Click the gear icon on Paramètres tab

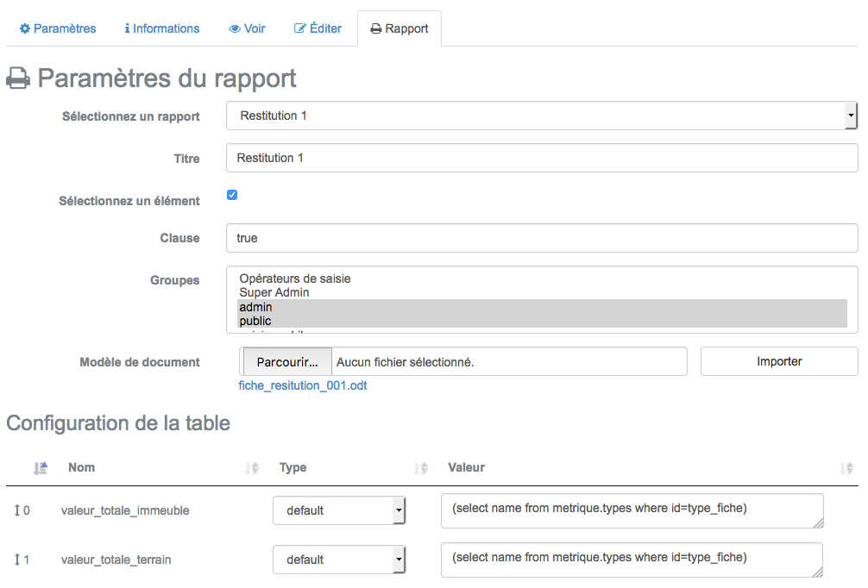click(24, 28)
